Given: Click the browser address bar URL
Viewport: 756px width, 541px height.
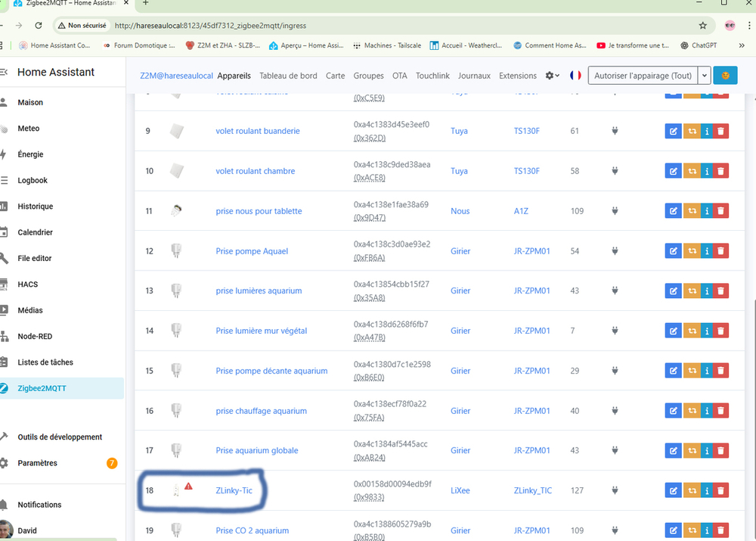Looking at the screenshot, I should (x=210, y=26).
